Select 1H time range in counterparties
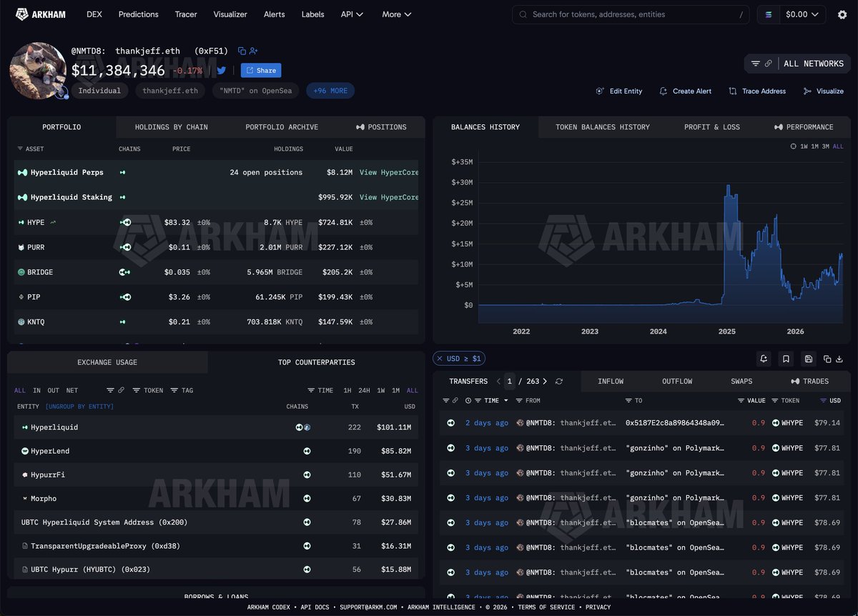 pyautogui.click(x=347, y=390)
